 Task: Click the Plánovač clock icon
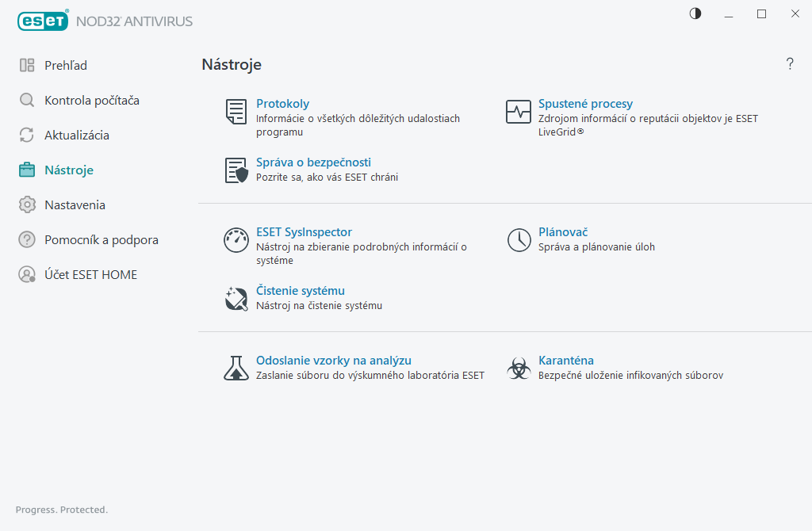[519, 240]
